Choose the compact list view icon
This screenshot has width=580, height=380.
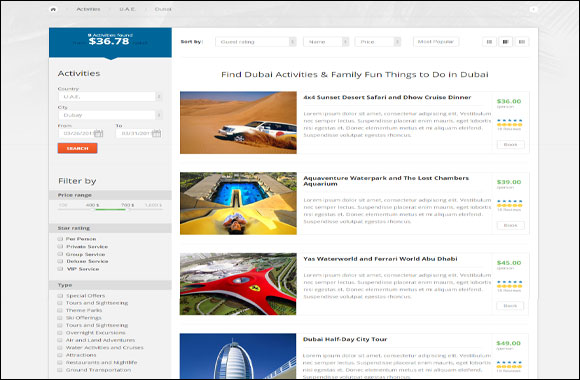coord(522,42)
